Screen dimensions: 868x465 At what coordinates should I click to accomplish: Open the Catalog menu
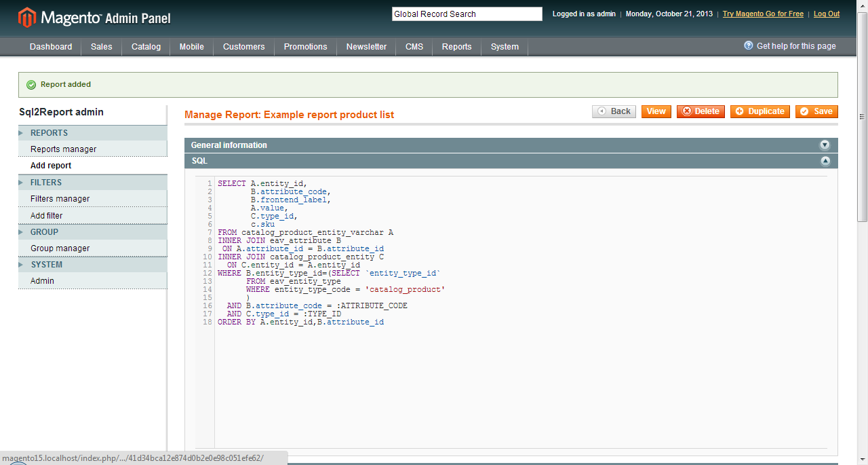click(x=146, y=47)
